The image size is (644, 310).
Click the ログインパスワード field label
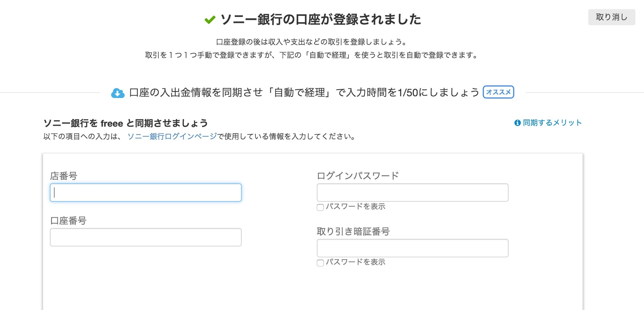358,176
